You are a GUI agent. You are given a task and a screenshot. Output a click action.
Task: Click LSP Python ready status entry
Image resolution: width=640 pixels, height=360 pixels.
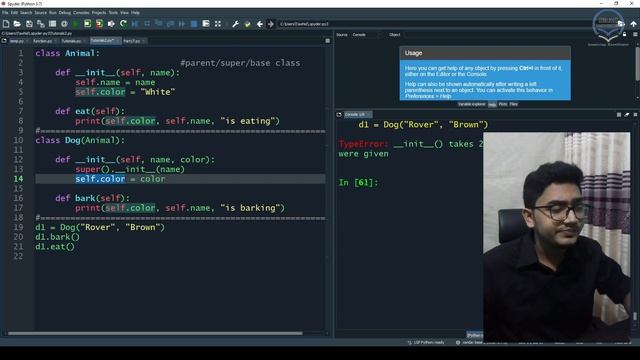426,342
